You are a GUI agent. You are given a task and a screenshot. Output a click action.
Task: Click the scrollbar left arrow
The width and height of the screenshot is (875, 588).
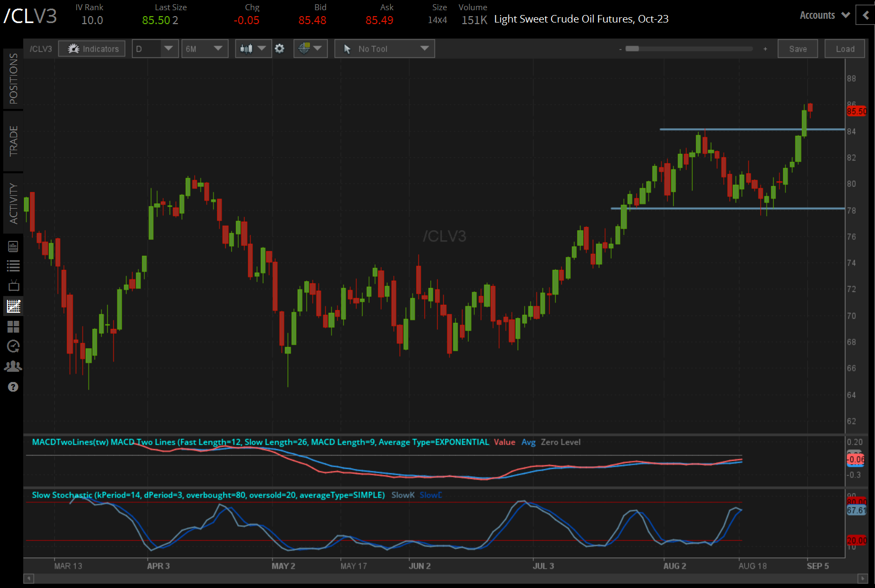[29, 578]
